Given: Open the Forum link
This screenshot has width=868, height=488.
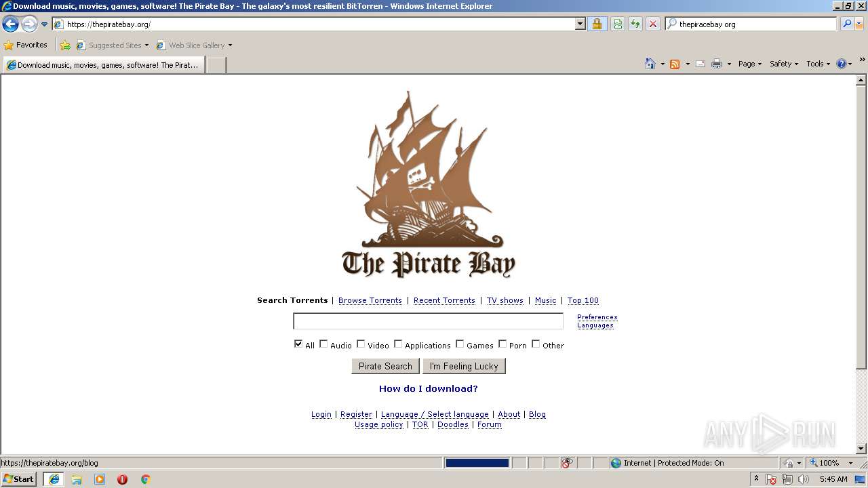Looking at the screenshot, I should [x=490, y=424].
